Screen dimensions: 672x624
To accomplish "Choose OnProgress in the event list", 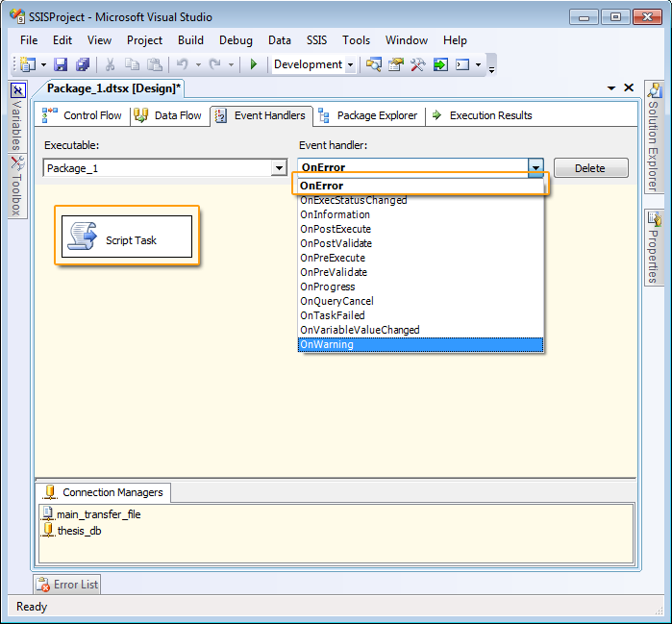I will 420,287.
